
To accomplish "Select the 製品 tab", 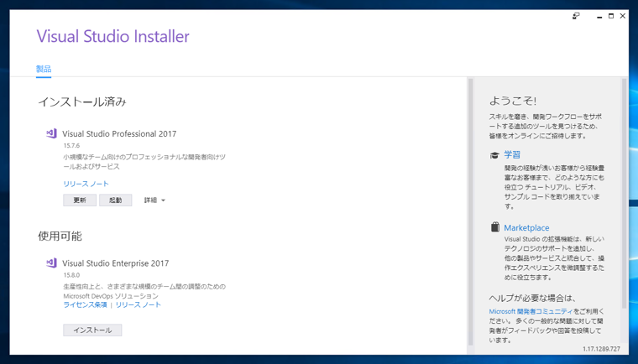I will pos(44,69).
